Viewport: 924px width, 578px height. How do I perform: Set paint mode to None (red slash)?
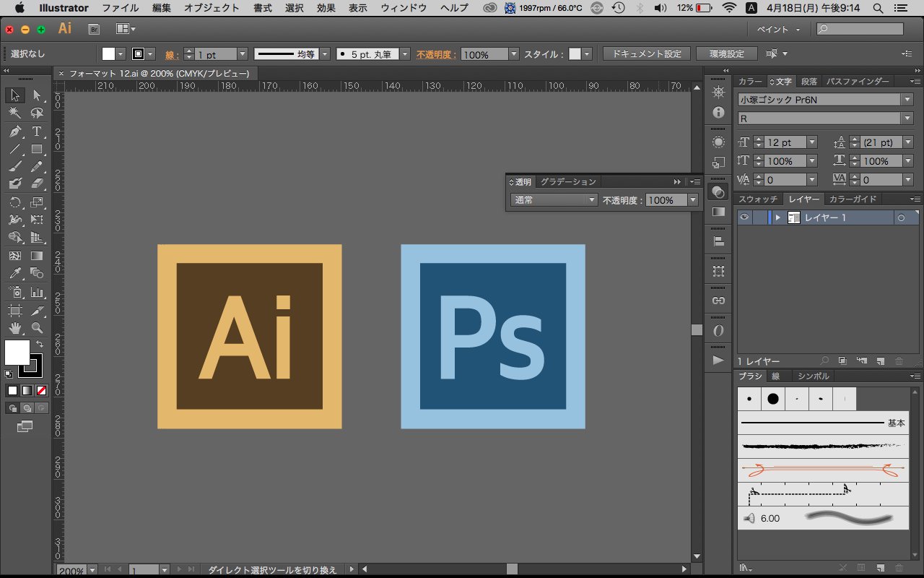[x=41, y=390]
